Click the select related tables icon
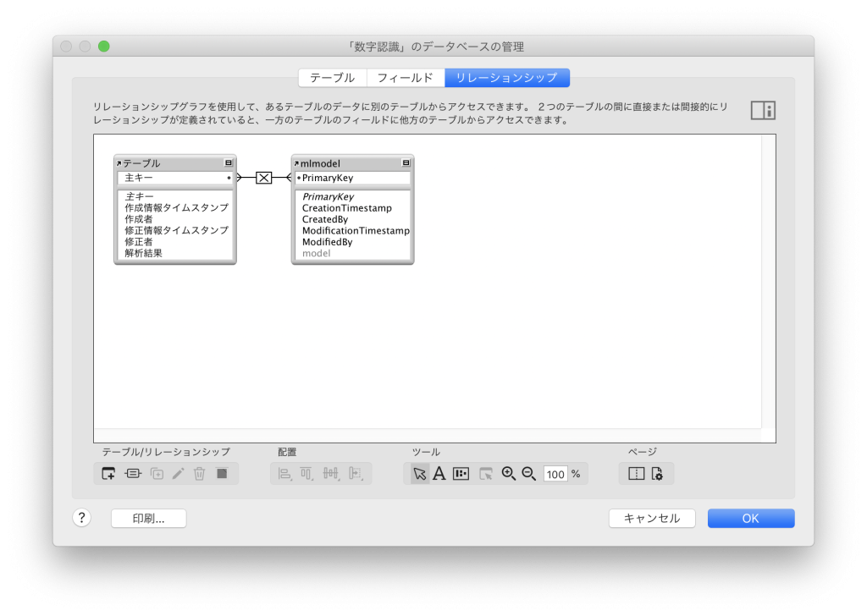Screen dimensions: 867x616 [x=486, y=474]
